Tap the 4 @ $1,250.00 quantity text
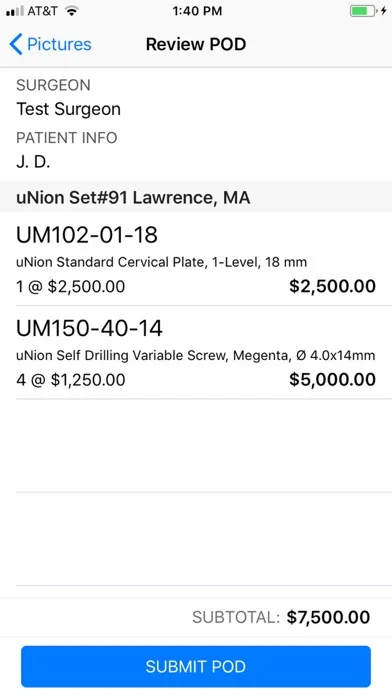Viewport: 392px width, 696px height. tap(71, 380)
